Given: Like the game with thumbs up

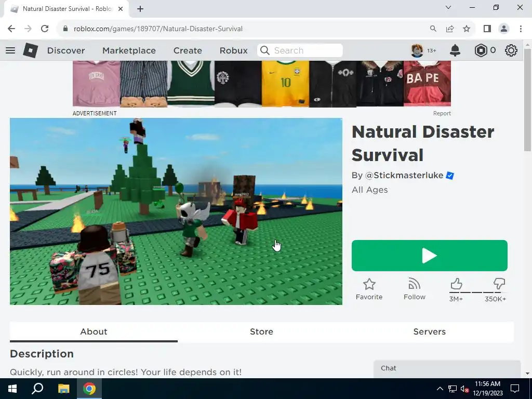Looking at the screenshot, I should click(456, 284).
